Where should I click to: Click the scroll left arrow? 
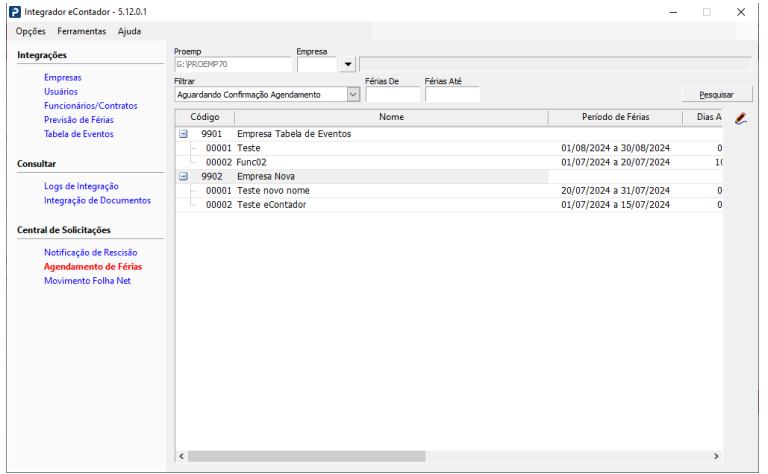tap(182, 456)
